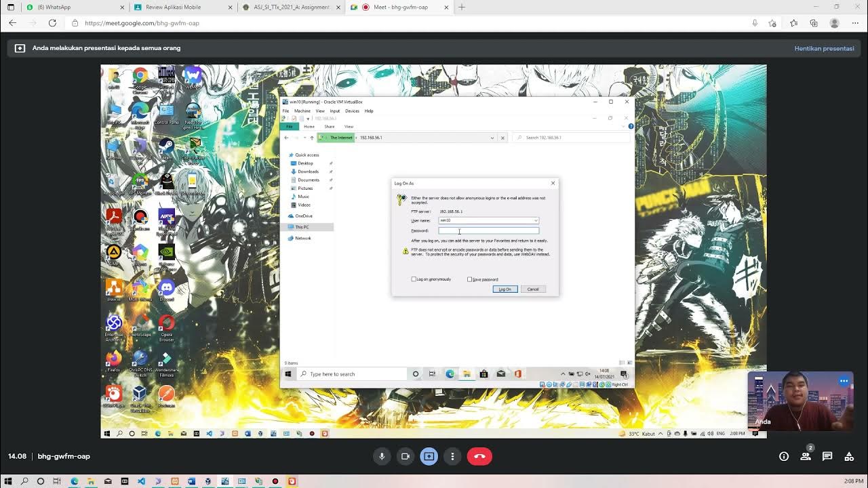Screen dimensions: 868x488
Task: Select OneDrive in Explorer sidebar
Action: [303, 216]
